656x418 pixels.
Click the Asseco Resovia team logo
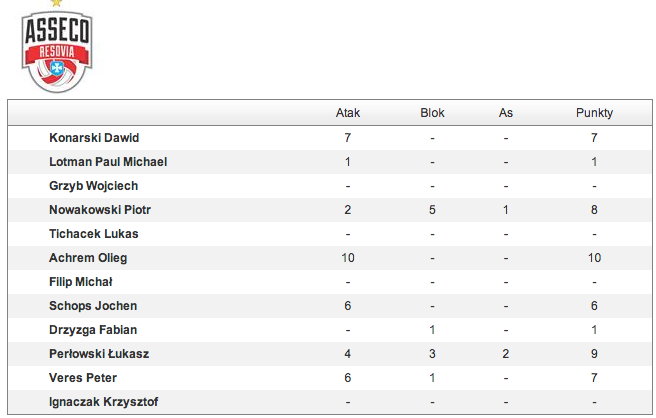pyautogui.click(x=57, y=47)
